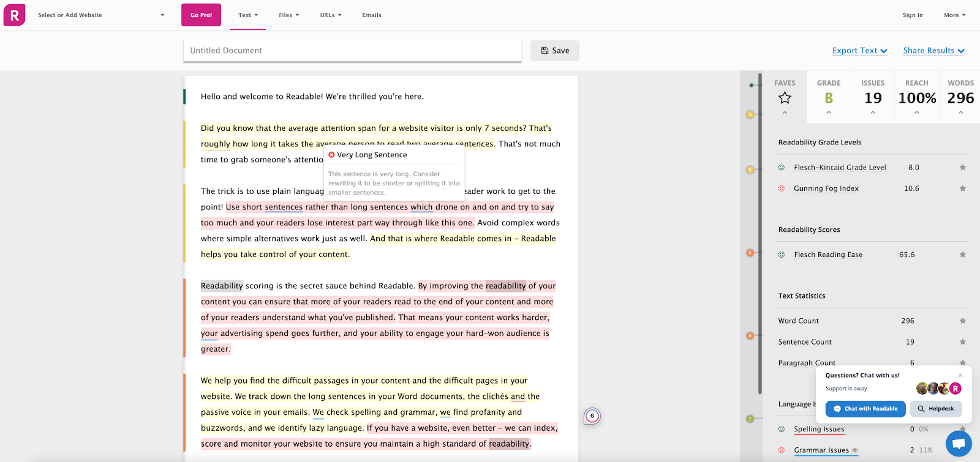This screenshot has height=462, width=980.
Task: Switch to the Emails tab
Action: click(x=372, y=15)
